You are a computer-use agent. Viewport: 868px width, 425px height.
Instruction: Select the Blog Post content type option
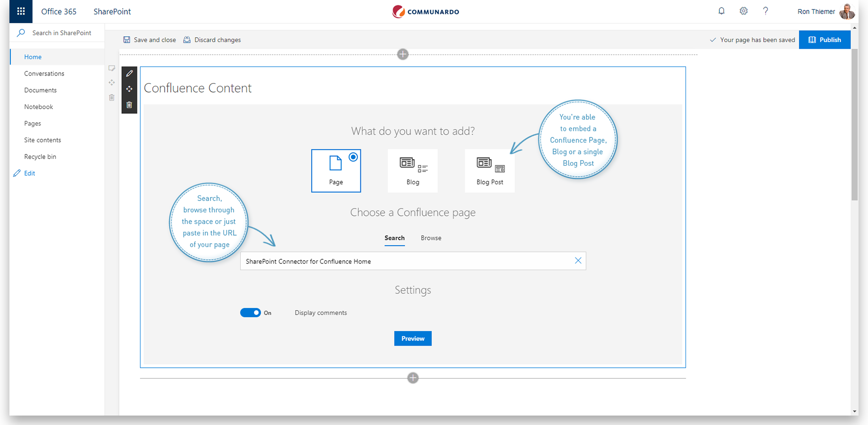490,170
